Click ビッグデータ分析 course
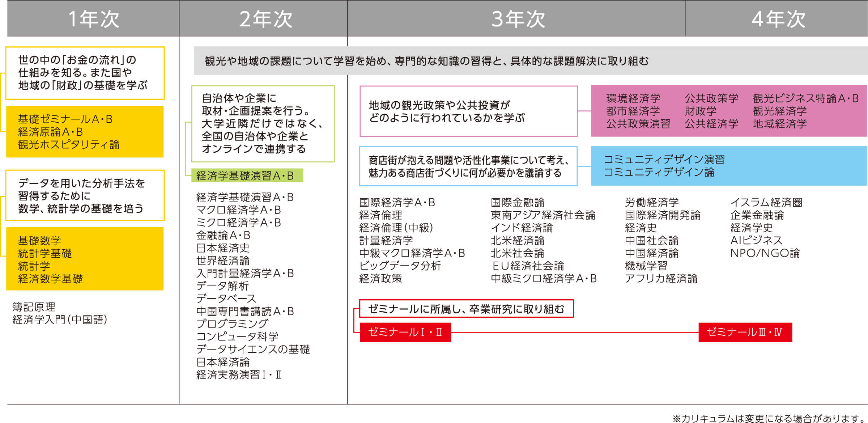This screenshot has height=423, width=868. pyautogui.click(x=400, y=266)
